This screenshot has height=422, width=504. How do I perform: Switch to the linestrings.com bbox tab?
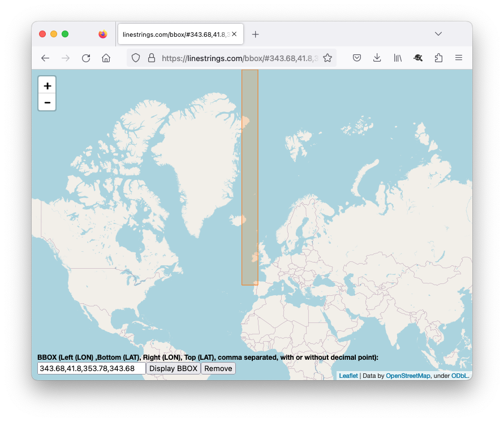click(x=175, y=35)
